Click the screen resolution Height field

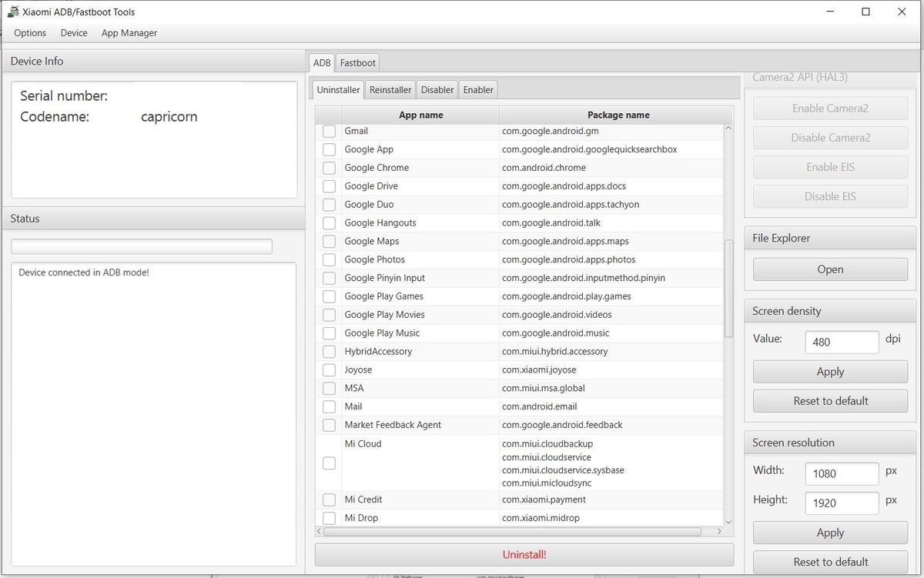tap(842, 503)
